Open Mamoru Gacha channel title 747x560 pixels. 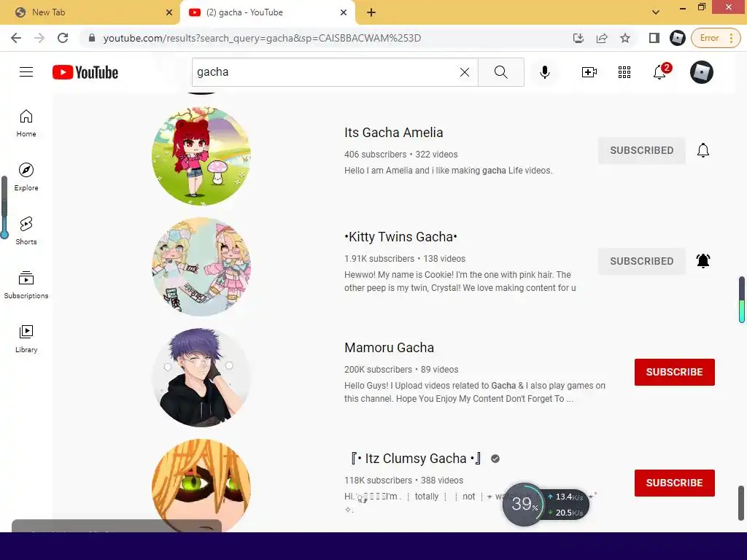(x=390, y=348)
